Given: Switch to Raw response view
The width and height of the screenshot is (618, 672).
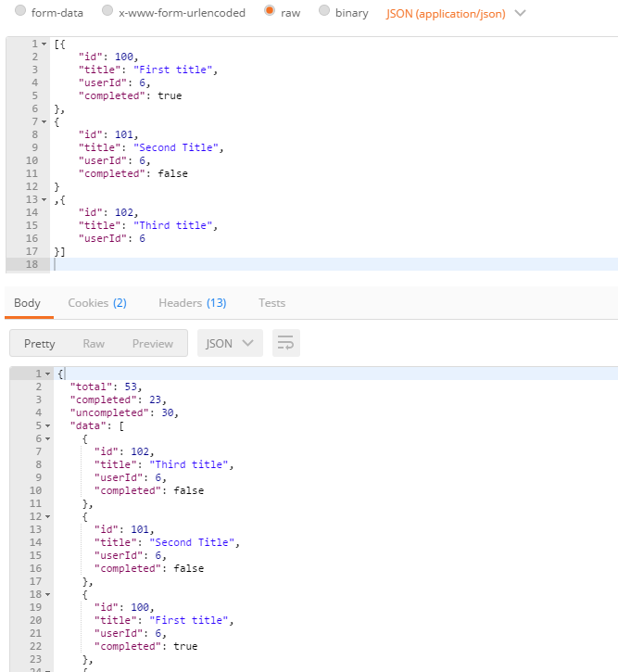Looking at the screenshot, I should click(x=94, y=343).
